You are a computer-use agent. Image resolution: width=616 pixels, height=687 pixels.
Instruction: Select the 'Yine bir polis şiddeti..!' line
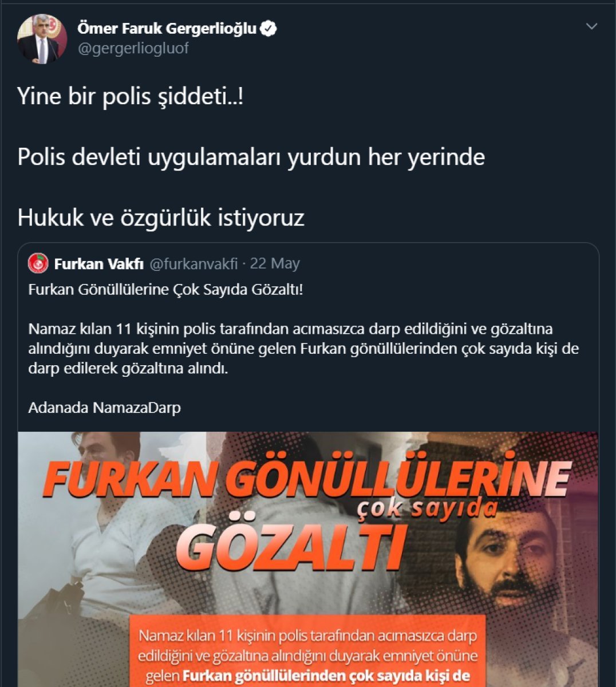(x=131, y=96)
